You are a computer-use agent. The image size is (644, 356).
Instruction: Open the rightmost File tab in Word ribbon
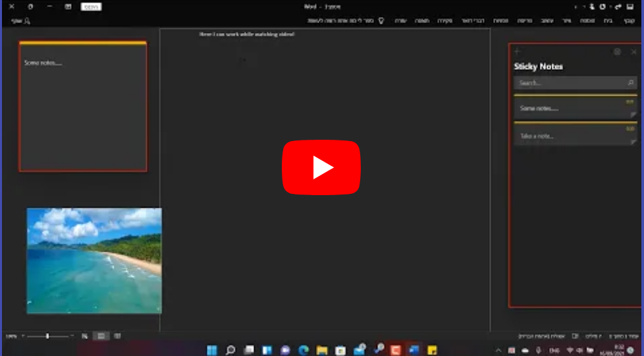click(x=629, y=20)
